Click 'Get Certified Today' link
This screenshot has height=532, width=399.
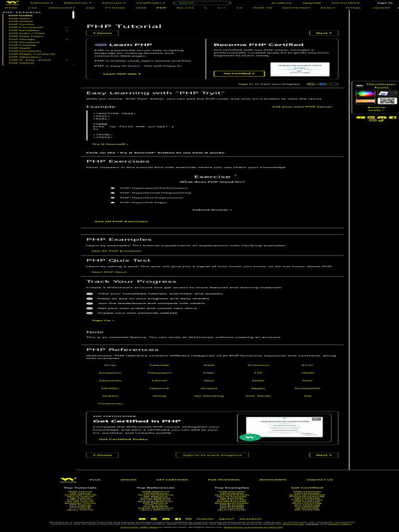123,440
